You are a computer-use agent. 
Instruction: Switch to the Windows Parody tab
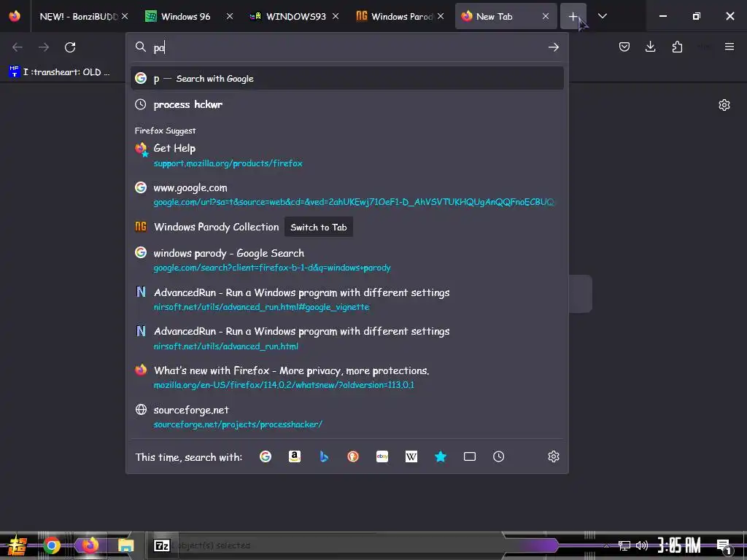pyautogui.click(x=395, y=16)
